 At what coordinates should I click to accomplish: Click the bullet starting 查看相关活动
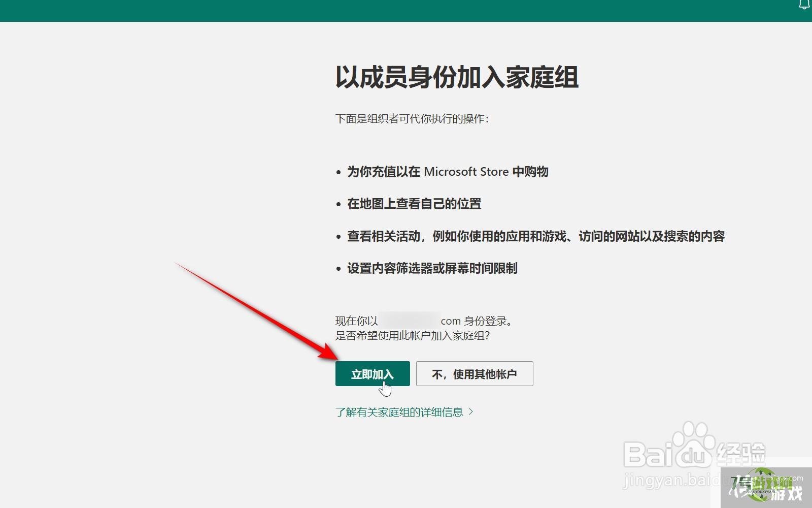coord(536,236)
